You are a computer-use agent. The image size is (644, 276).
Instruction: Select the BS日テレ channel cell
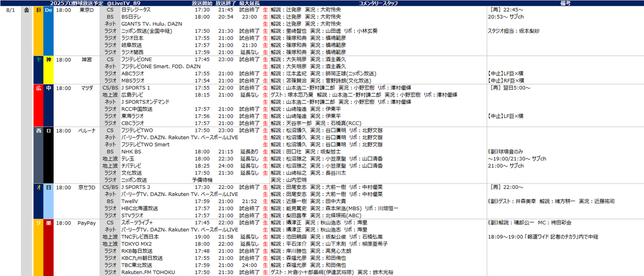[x=131, y=17]
